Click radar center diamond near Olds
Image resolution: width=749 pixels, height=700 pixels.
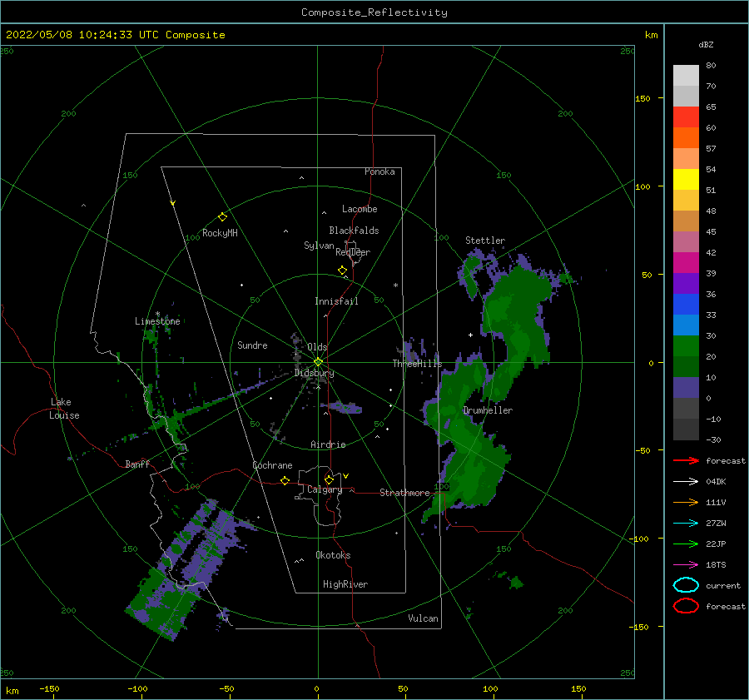click(318, 362)
